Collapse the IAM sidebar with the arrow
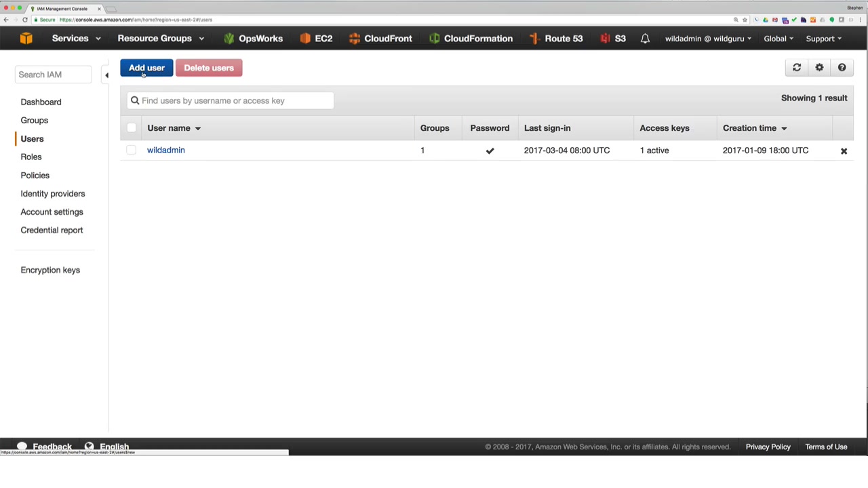The image size is (868, 488). coord(106,75)
